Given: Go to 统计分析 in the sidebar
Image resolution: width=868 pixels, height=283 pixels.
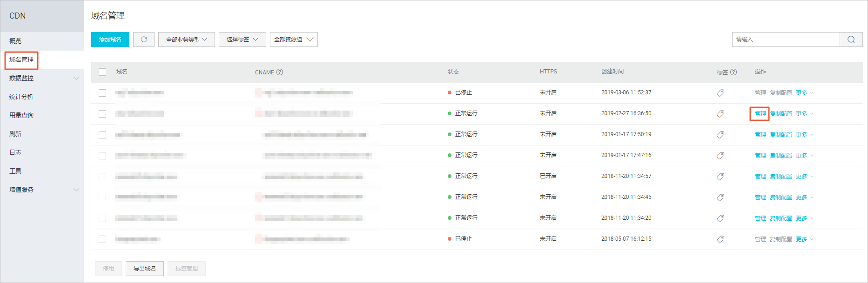Looking at the screenshot, I should pos(21,97).
